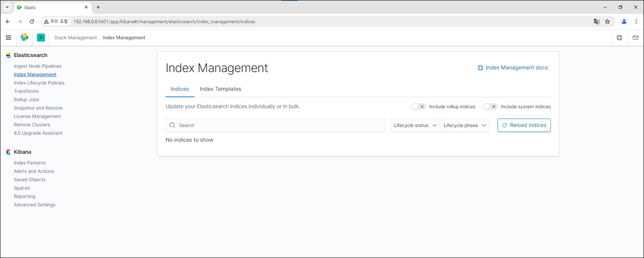Bookmark this page with star icon
This screenshot has height=258, width=644.
tap(608, 21)
